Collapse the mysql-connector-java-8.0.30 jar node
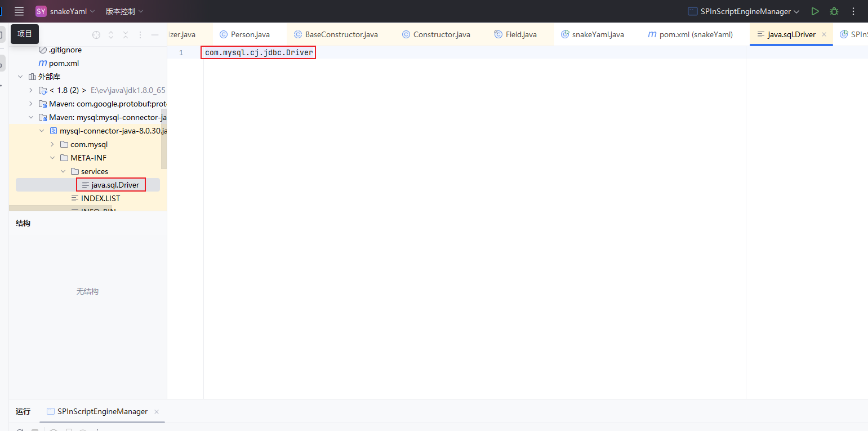Screen dimensions: 868x431 42,131
